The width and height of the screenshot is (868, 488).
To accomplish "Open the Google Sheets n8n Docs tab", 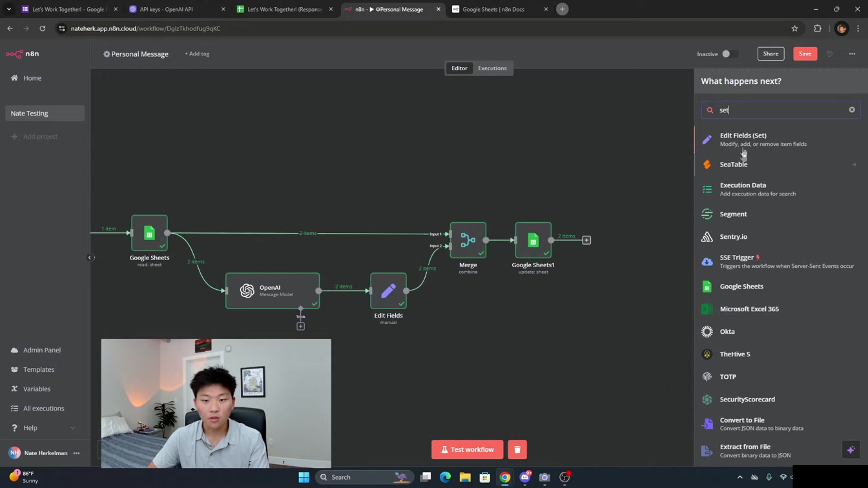I will pos(499,9).
